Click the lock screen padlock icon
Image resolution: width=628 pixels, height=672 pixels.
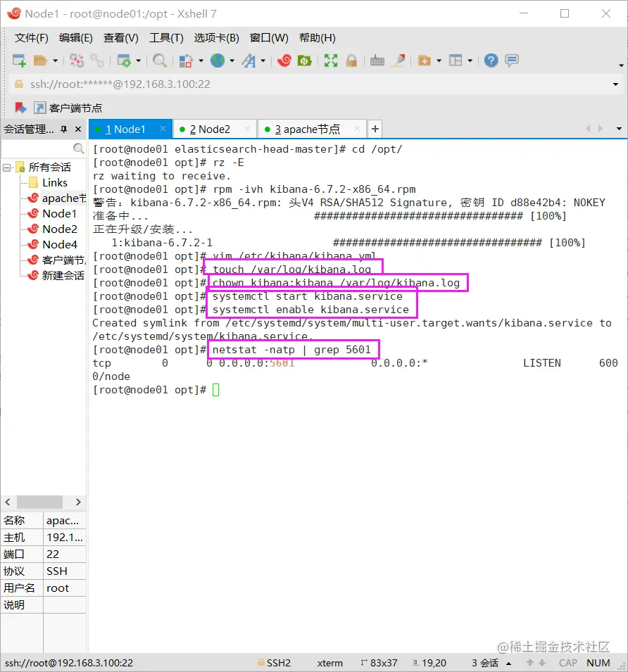pos(351,61)
